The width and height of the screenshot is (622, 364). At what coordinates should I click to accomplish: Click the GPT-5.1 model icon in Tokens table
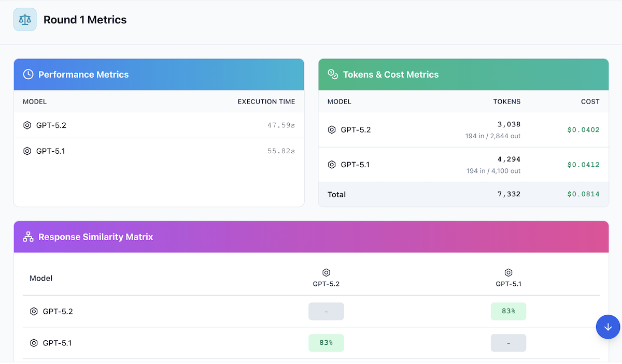332,164
